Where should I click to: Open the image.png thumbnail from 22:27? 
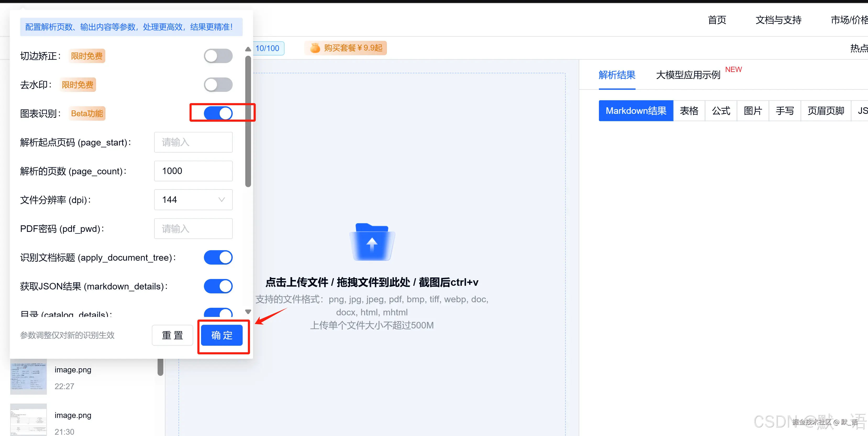point(28,377)
